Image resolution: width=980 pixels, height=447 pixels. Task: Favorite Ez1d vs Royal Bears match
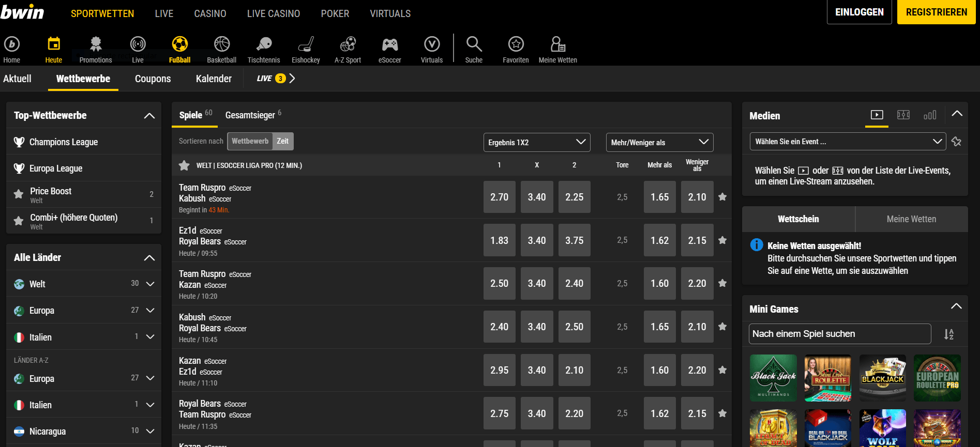click(x=722, y=240)
